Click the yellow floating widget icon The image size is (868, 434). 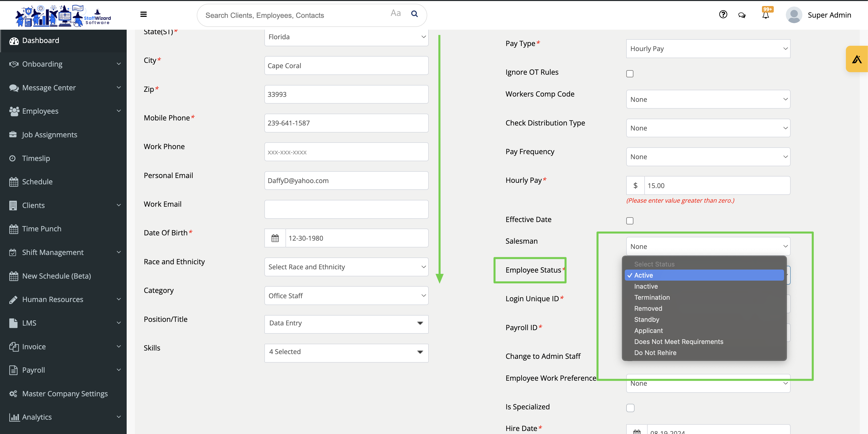[856, 59]
